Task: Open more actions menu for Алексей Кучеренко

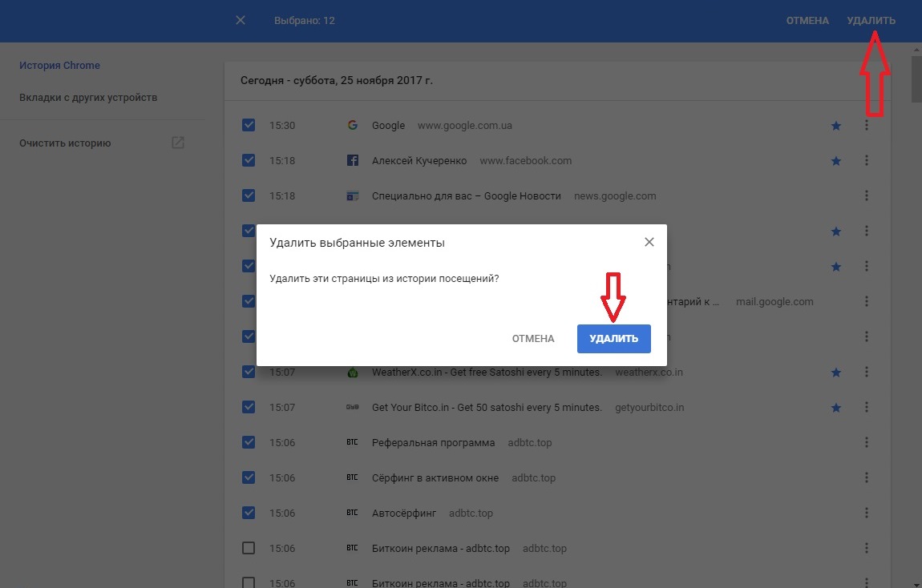Action: click(x=866, y=160)
